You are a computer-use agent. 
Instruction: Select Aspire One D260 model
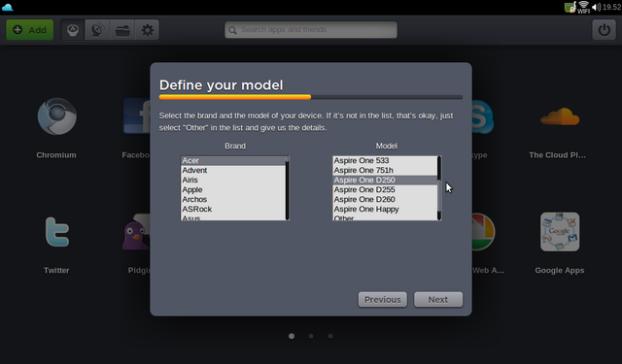[385, 199]
